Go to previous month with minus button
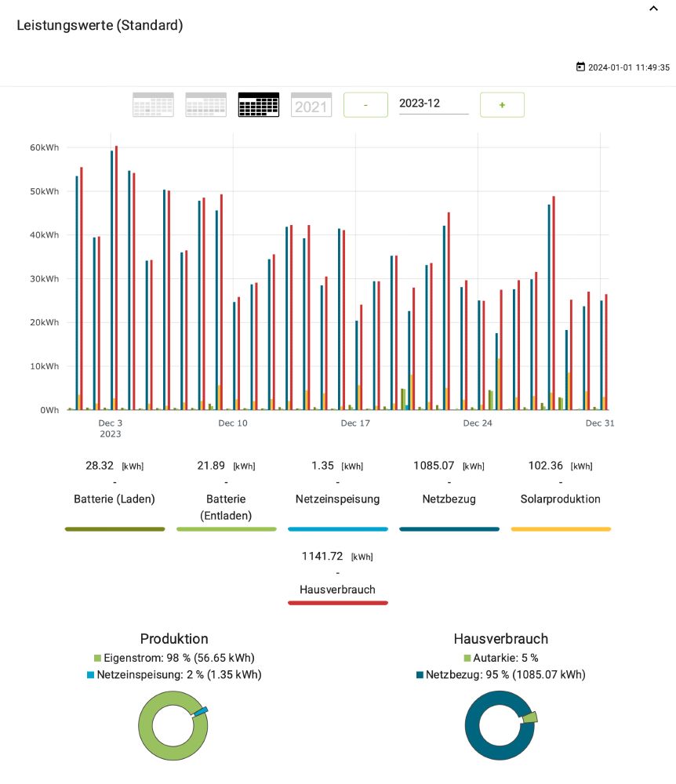Screen dimensions: 676x784 pos(365,105)
